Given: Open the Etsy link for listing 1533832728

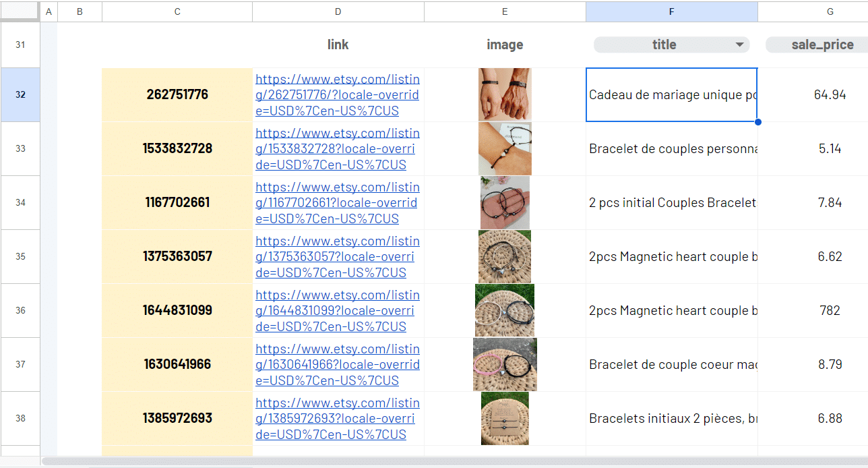Looking at the screenshot, I should (337, 149).
